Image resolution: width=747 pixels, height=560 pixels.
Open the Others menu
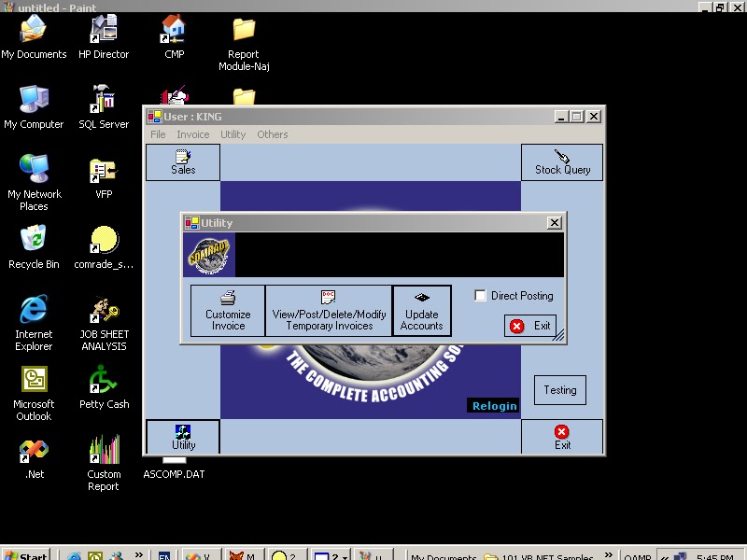click(x=272, y=133)
